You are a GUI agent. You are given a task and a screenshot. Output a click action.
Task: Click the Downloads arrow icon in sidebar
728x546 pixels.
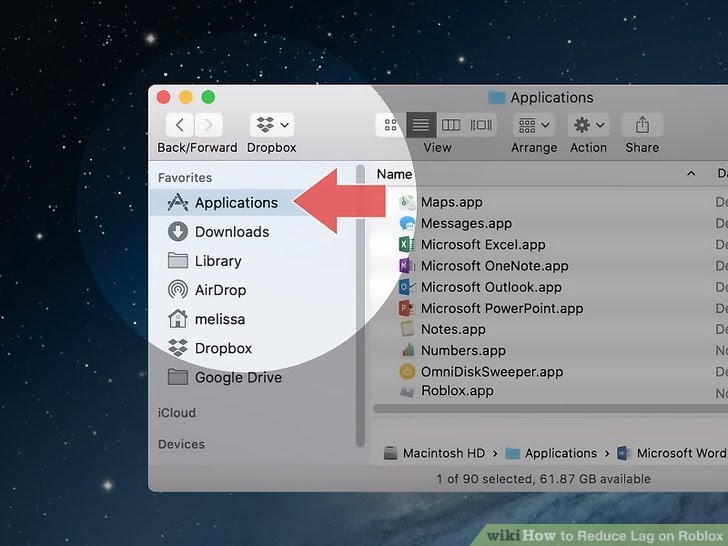[x=178, y=232]
